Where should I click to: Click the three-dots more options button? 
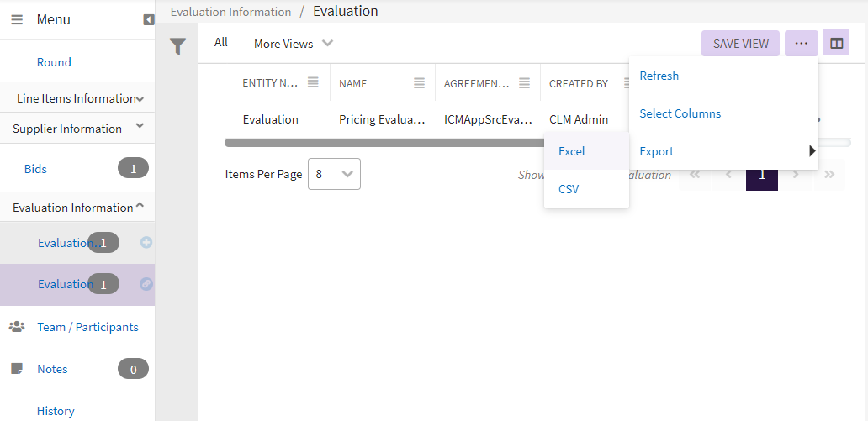click(x=801, y=44)
